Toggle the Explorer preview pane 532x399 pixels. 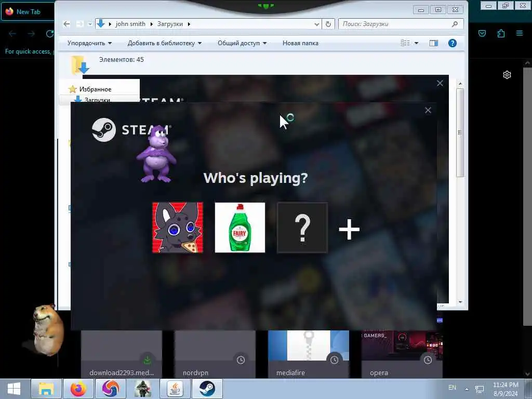point(434,43)
